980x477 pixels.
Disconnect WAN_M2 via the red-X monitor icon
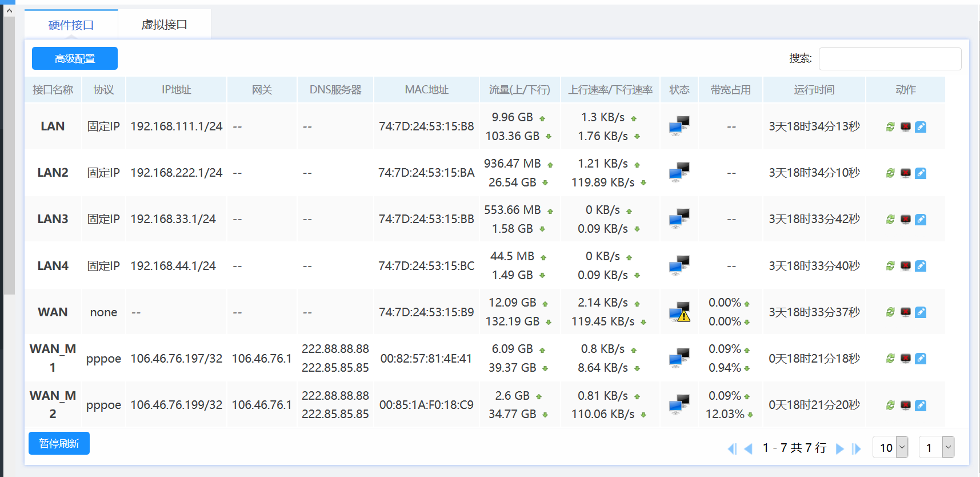tap(906, 406)
